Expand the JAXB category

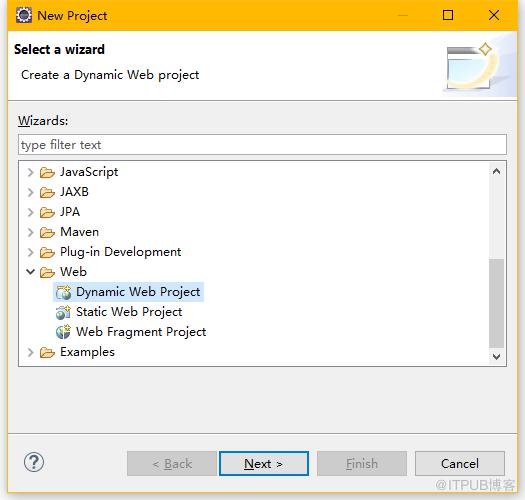tap(30, 192)
